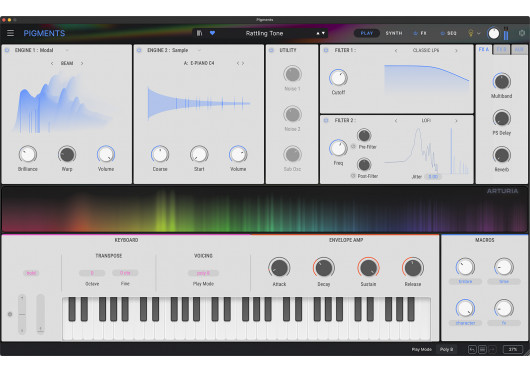The height and width of the screenshot is (371, 530).
Task: Click the Post-Filter knob in Filter 2
Action: coord(364,165)
